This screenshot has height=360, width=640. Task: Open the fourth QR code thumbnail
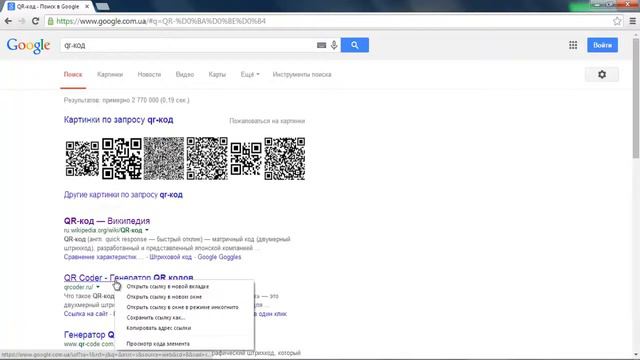(207, 159)
